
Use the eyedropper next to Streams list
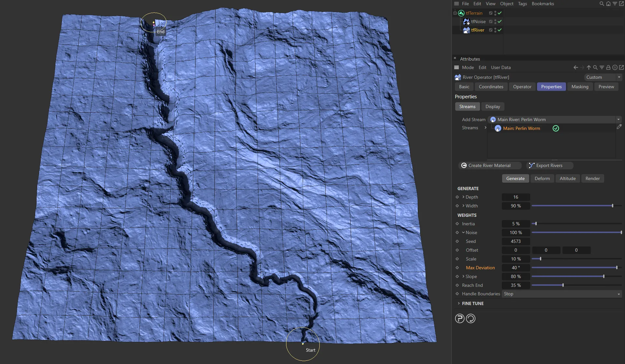(619, 127)
